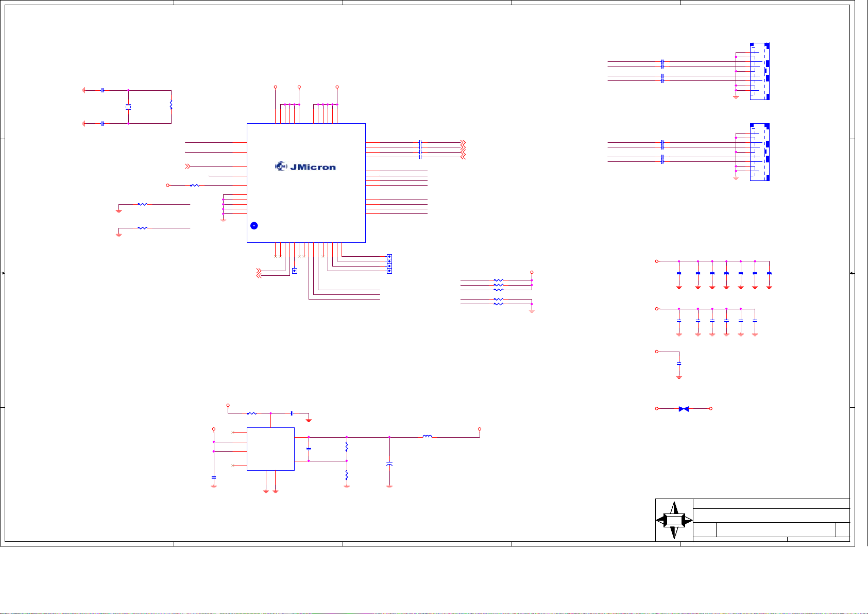
Task: Click the series resistor feeding the chip's left side
Action: pos(195,185)
